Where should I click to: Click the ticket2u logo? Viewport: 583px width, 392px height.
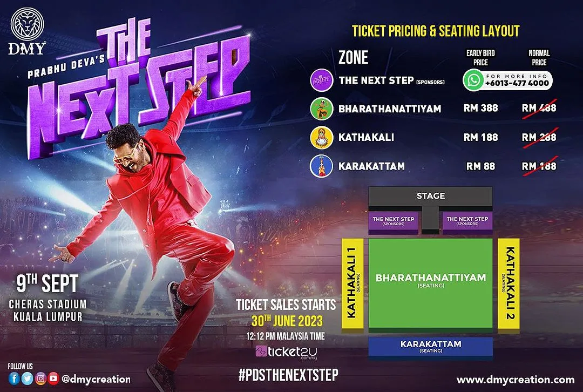coord(286,352)
